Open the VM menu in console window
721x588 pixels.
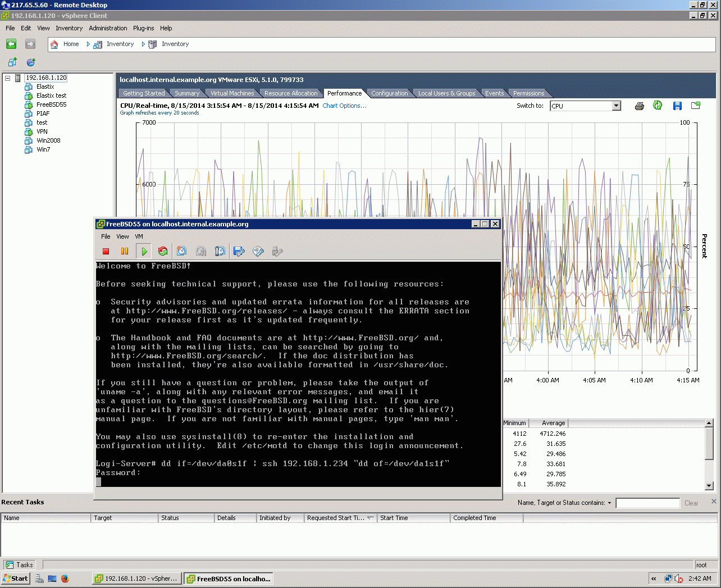[139, 236]
